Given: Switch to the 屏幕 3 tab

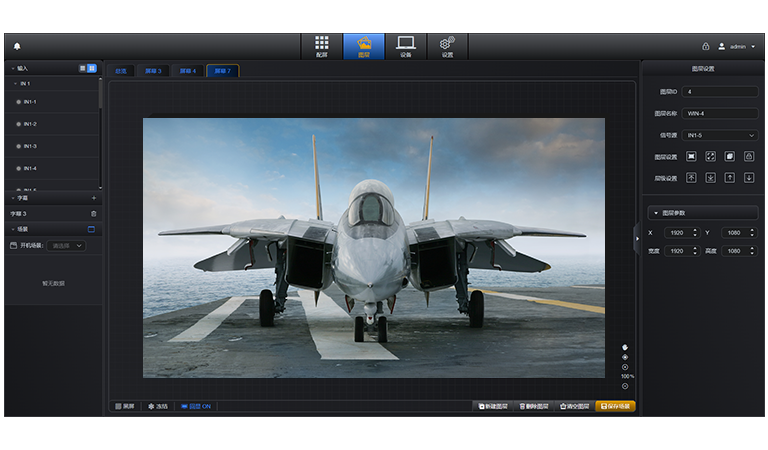Looking at the screenshot, I should [153, 71].
